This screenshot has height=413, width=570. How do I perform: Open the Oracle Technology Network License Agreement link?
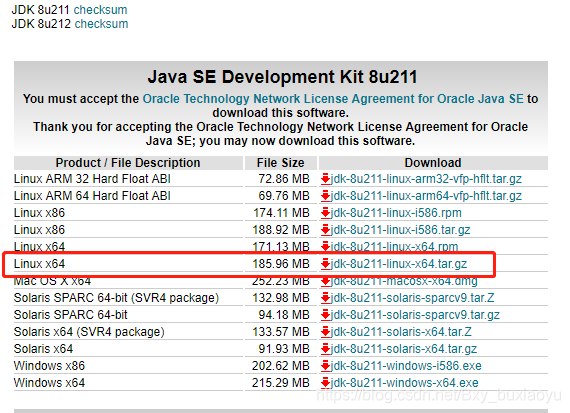click(333, 99)
